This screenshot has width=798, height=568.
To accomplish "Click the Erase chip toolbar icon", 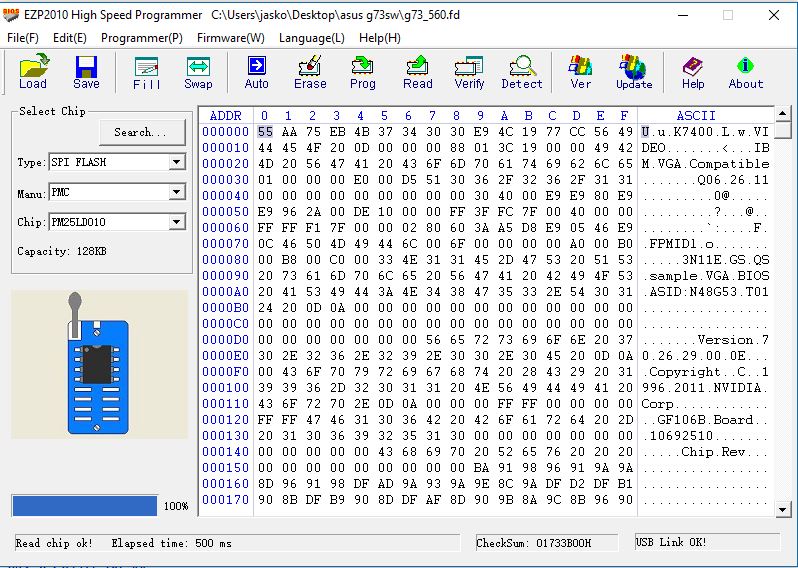I will (310, 73).
